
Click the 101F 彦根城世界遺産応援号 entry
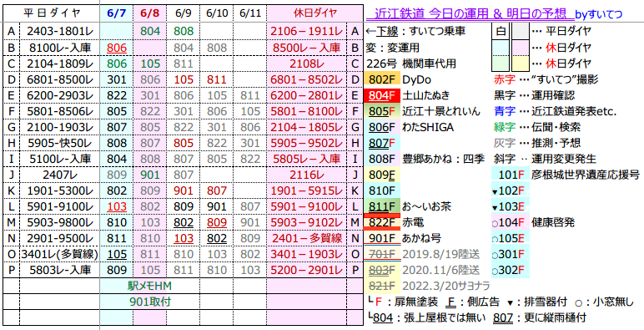tap(565, 175)
